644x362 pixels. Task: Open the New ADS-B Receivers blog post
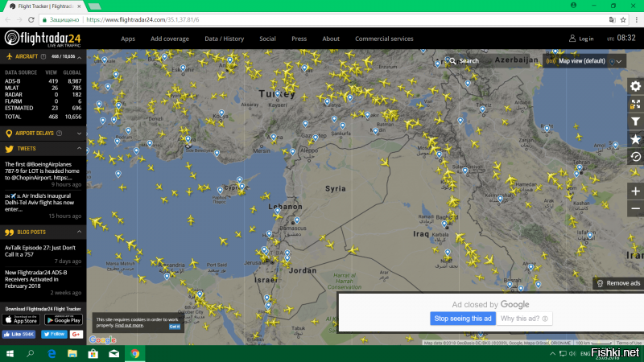(36, 279)
